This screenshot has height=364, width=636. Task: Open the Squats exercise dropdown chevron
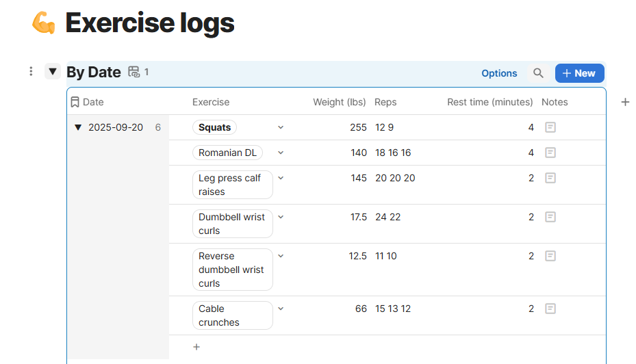point(281,127)
